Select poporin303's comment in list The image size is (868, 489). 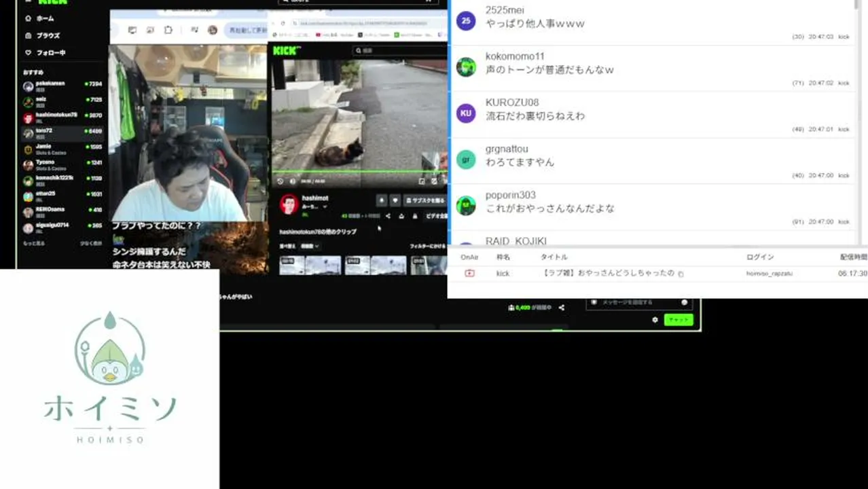[550, 209]
